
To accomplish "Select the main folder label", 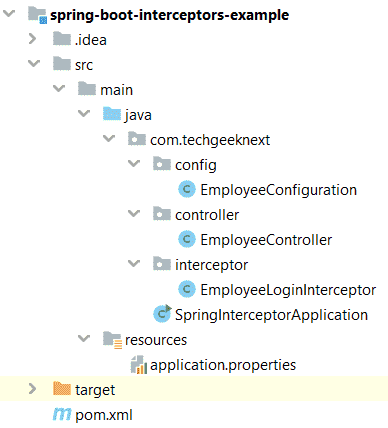I will (116, 90).
